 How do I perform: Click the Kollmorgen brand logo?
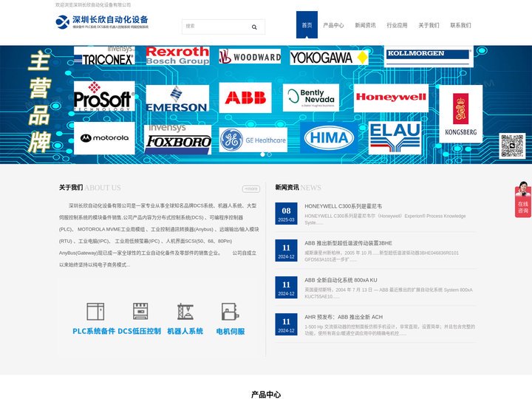point(429,57)
